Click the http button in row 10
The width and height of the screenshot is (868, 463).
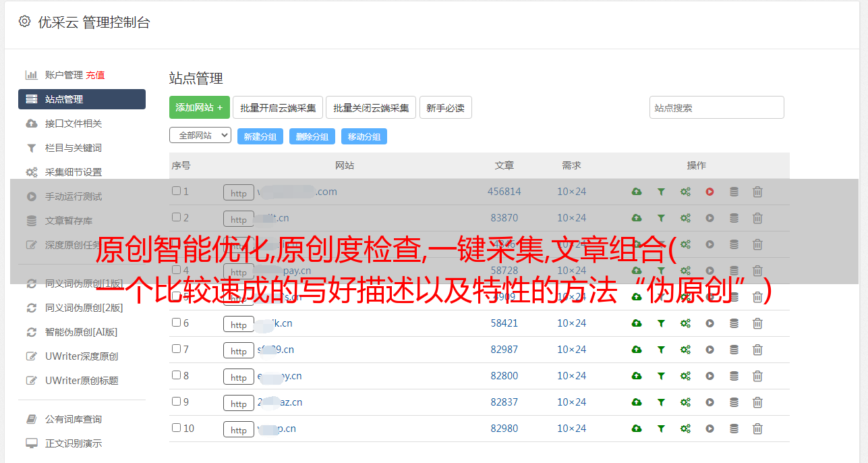coord(239,429)
